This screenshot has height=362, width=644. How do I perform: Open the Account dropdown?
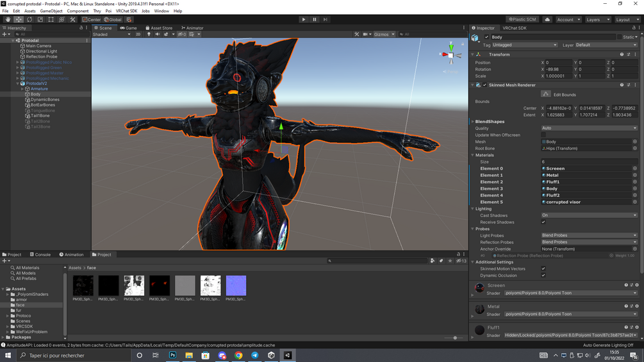point(568,19)
